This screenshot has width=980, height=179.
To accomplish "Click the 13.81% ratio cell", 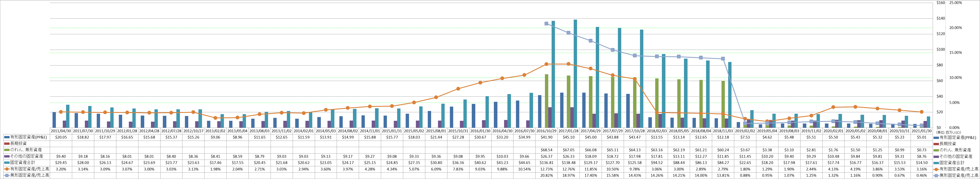I will [723, 175].
